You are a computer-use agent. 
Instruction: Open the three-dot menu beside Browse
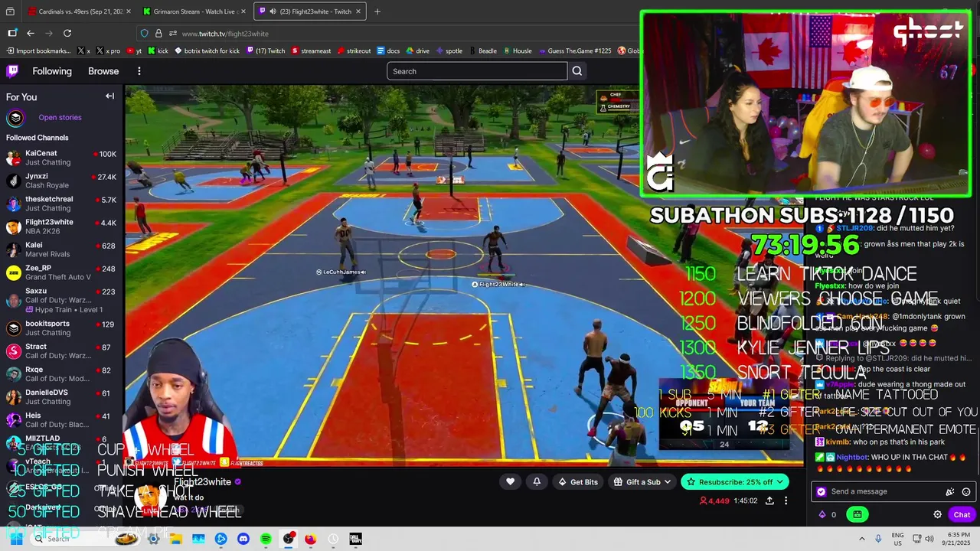[x=139, y=71]
